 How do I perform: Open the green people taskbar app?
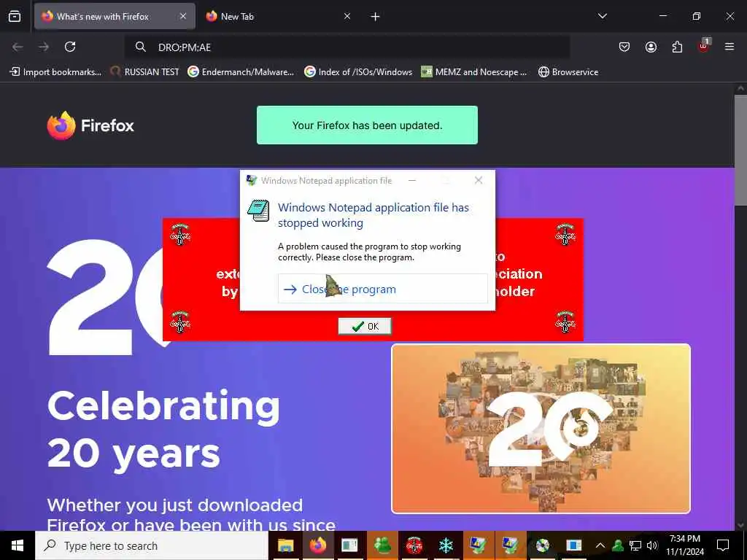(382, 545)
